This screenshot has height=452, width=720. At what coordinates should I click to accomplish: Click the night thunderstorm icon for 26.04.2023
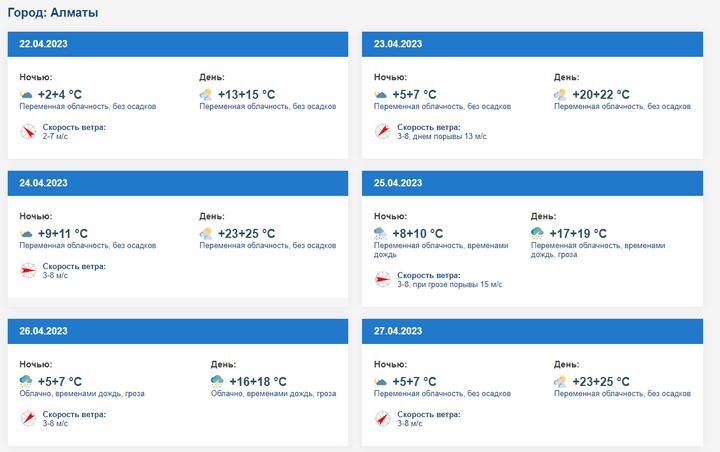click(26, 382)
